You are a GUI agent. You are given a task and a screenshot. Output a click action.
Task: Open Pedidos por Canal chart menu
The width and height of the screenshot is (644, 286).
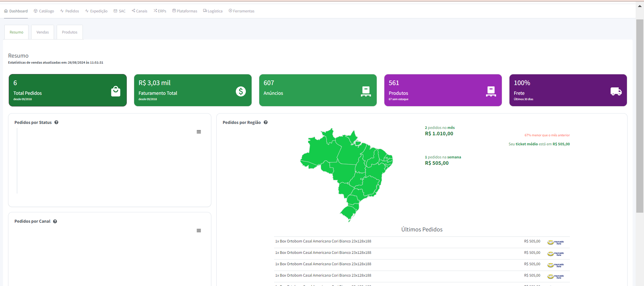click(199, 230)
